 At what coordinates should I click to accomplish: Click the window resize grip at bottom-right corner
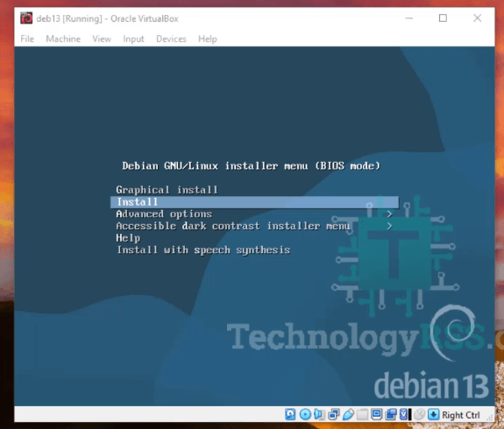(489, 418)
